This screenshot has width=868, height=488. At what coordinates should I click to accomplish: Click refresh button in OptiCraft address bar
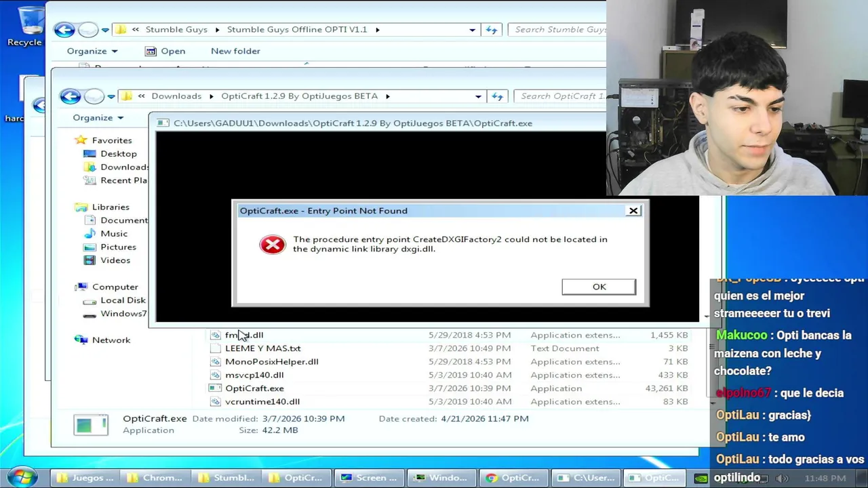pos(497,96)
